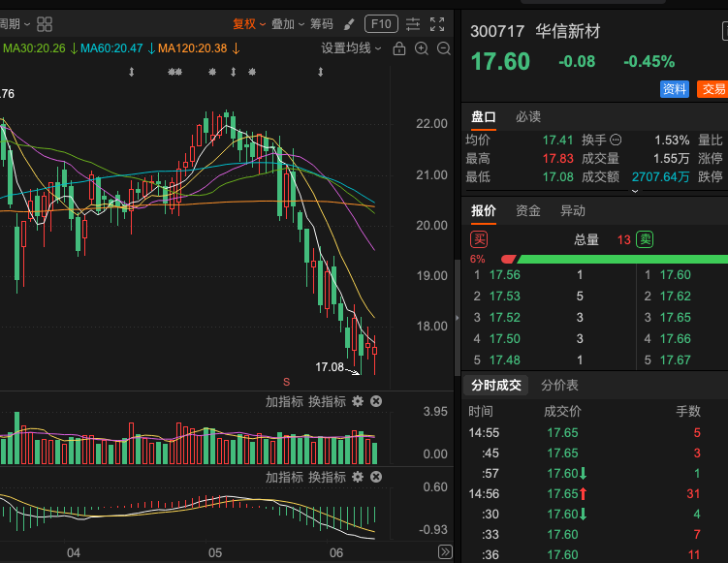
Task: Select the 分价表 tab
Action: [559, 386]
